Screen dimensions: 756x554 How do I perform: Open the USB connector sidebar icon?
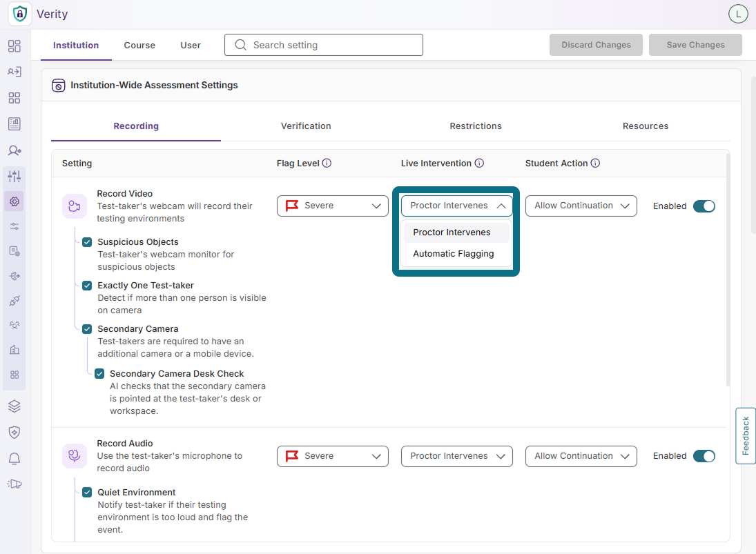tap(14, 276)
